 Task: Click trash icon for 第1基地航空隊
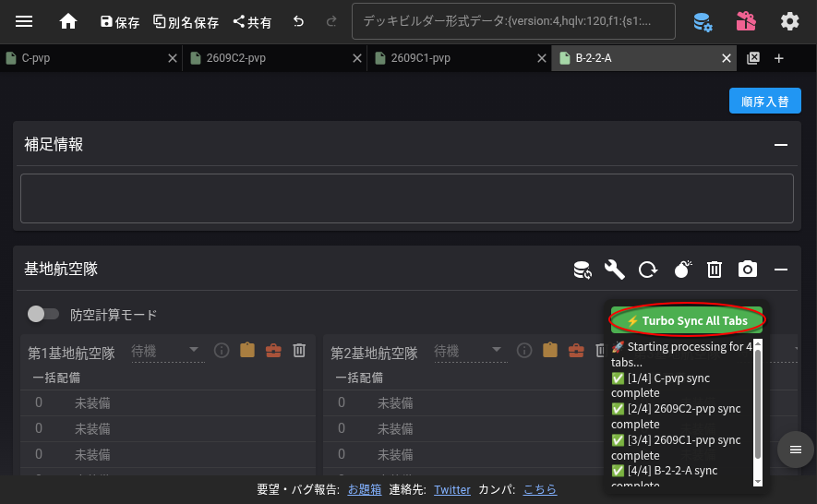tap(299, 350)
